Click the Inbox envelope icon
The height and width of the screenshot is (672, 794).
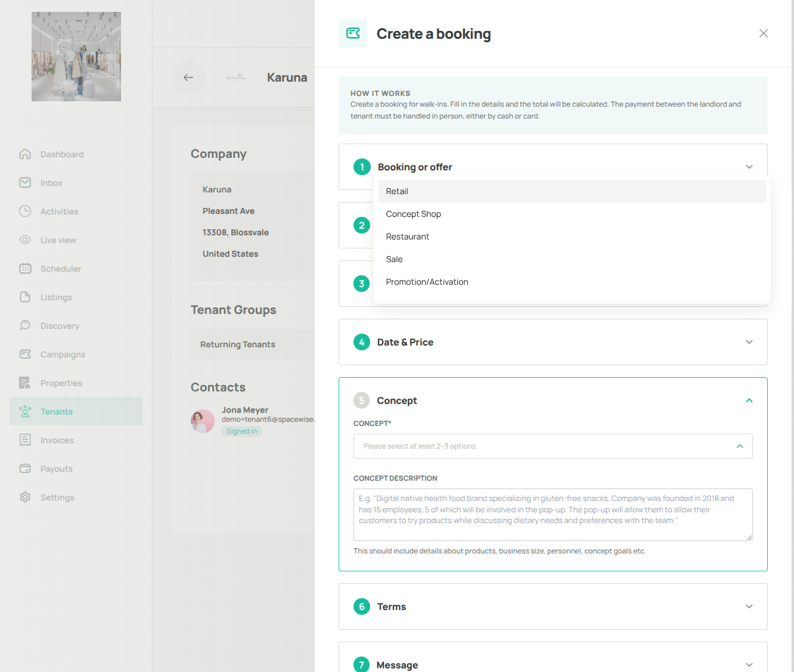25,183
